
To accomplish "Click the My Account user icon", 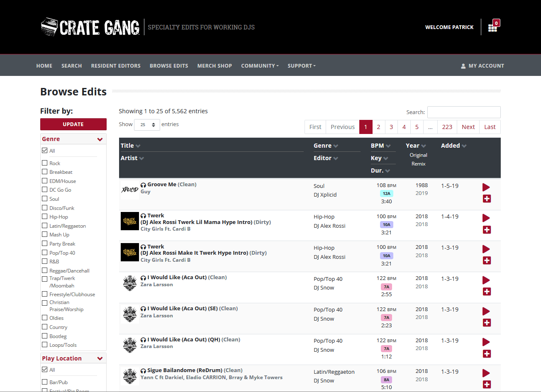I will tap(463, 66).
